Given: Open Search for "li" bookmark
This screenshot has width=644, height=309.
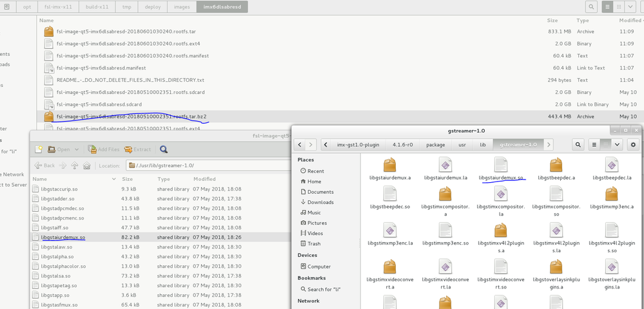Looking at the screenshot, I should point(322,289).
